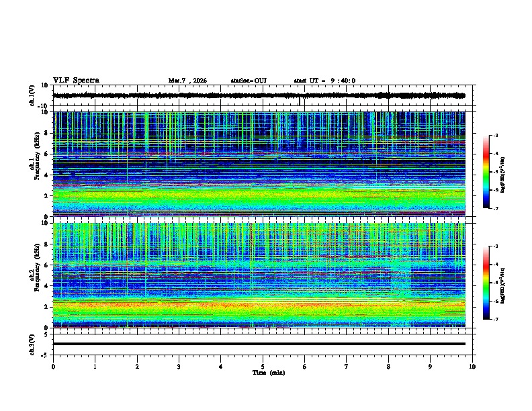This screenshot has width=532, height=411.
Task: Click inside the ch.1 frequency spectrogram
Action: [259, 164]
